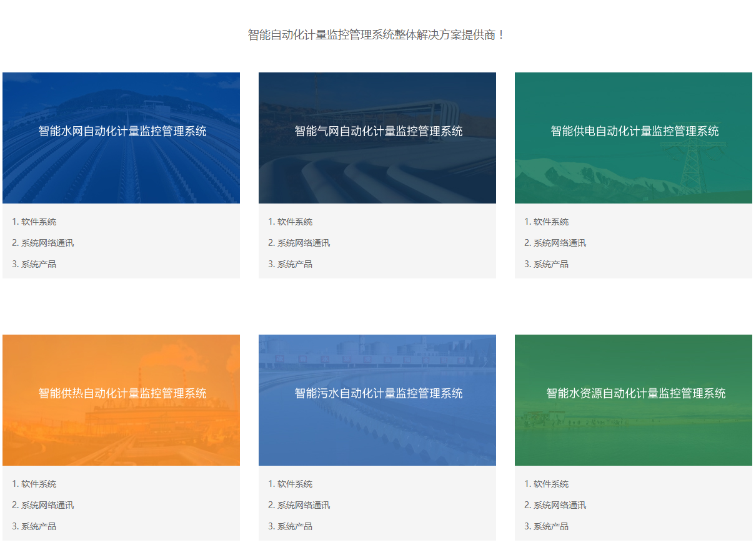Open the 智能供电自动化计量监控管理系统 card image

tap(634, 138)
